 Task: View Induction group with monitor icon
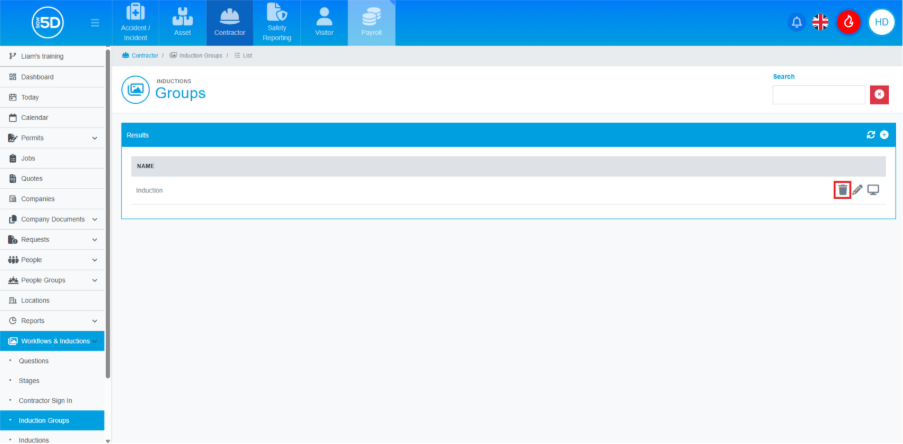[873, 190]
